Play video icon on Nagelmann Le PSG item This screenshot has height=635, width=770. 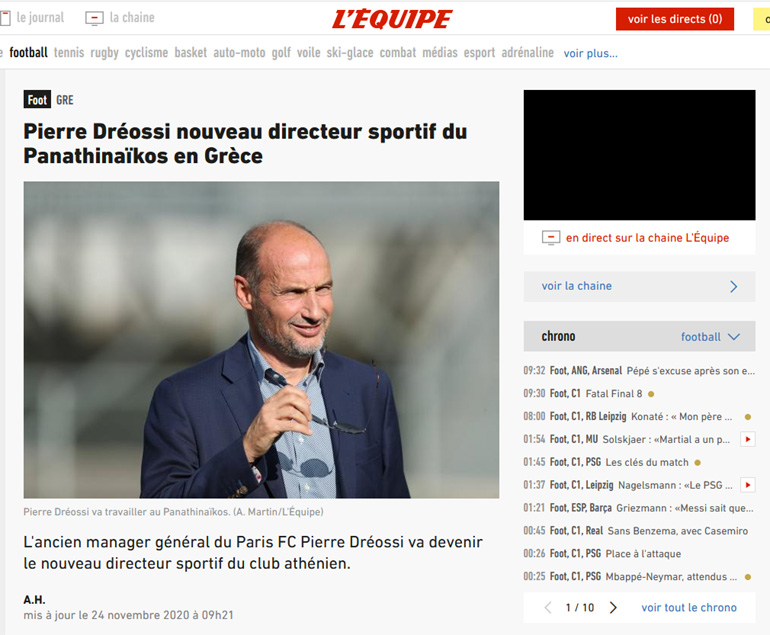(747, 485)
